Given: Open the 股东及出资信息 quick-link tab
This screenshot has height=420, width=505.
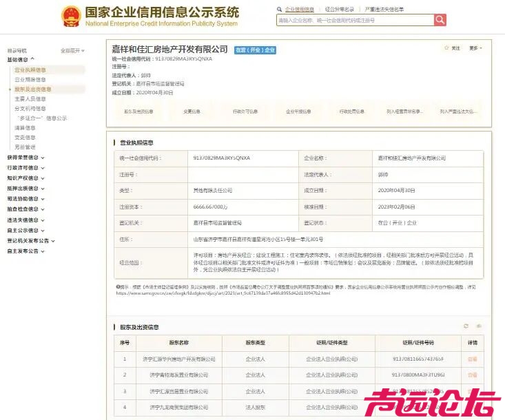Looking at the screenshot, I should [x=138, y=112].
